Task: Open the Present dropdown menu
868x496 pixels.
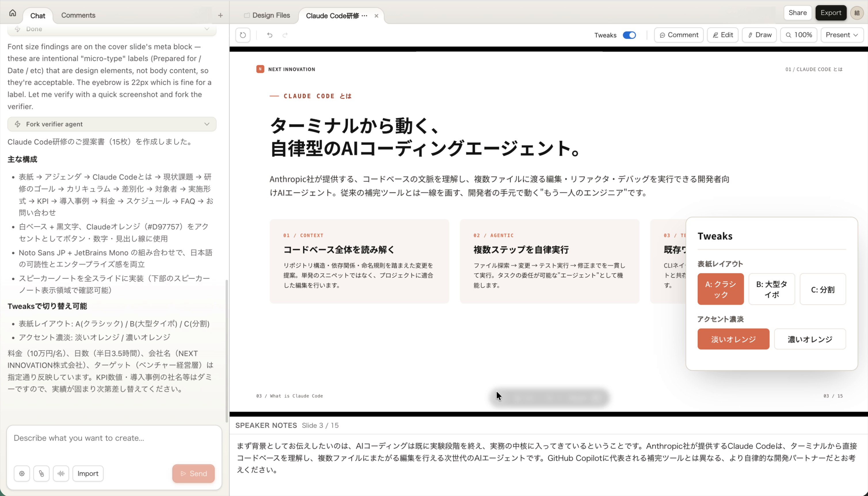Action: click(x=842, y=35)
